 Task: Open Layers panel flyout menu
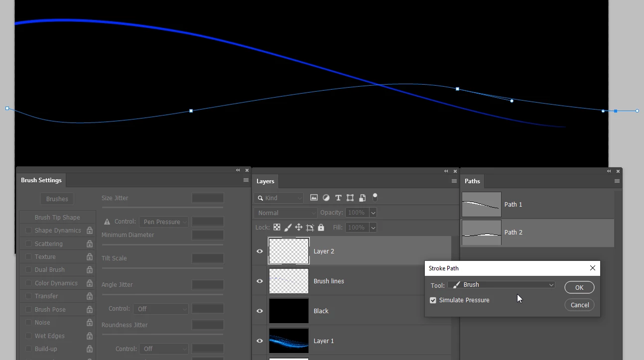pos(454,181)
